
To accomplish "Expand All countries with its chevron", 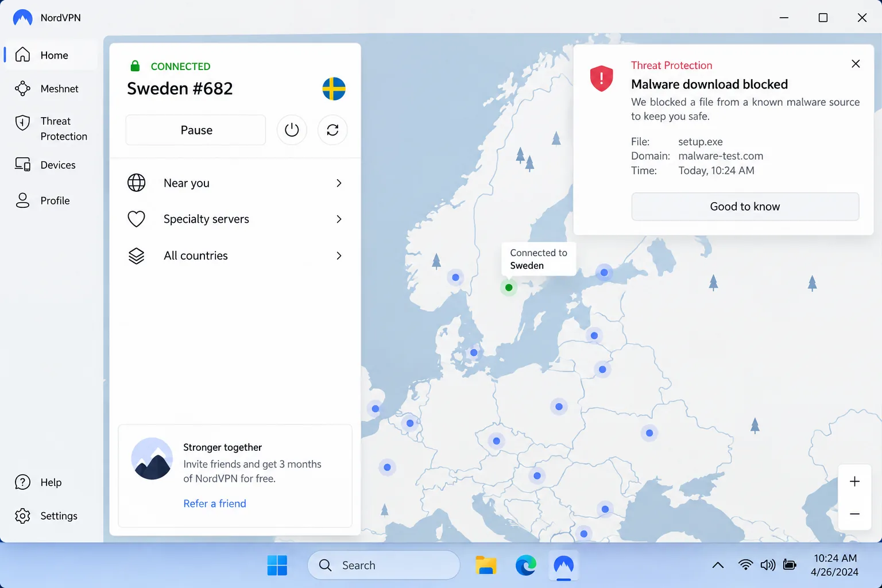I will tap(339, 256).
